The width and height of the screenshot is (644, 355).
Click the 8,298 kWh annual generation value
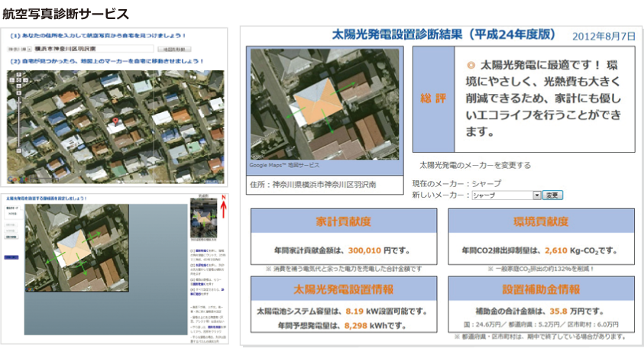(356, 326)
